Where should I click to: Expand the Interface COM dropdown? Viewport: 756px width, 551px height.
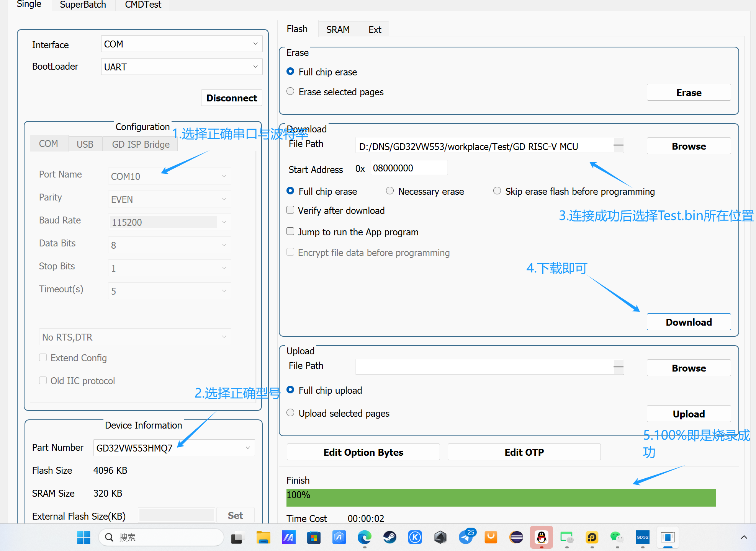(182, 44)
